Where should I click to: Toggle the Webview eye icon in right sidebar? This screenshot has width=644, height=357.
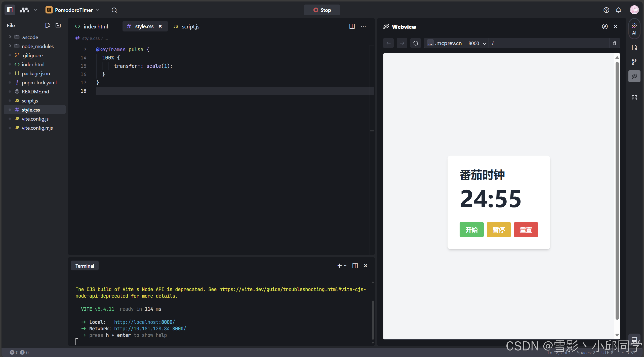pyautogui.click(x=634, y=76)
